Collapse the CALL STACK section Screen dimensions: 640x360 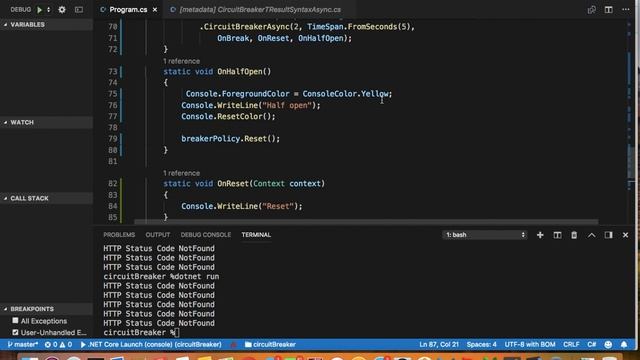tap(47, 198)
